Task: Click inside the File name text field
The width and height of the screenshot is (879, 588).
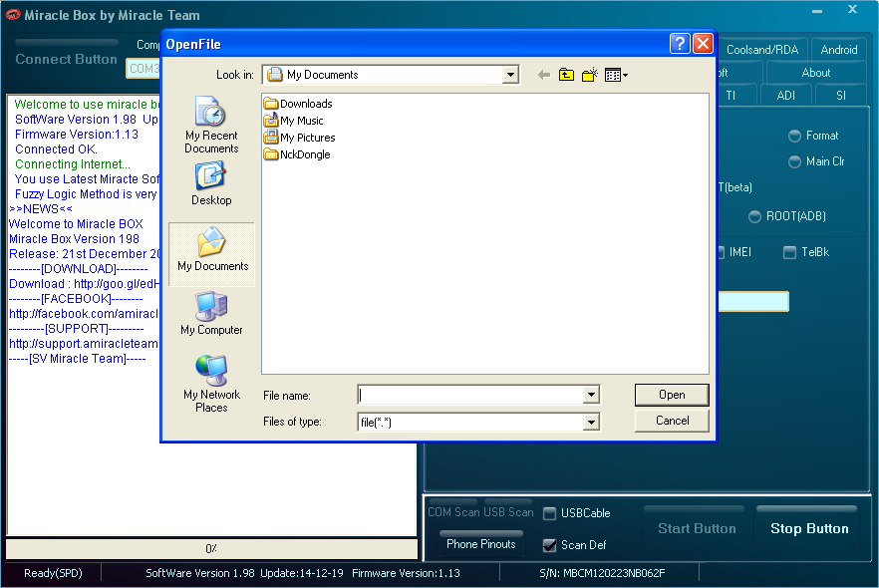Action: 470,395
